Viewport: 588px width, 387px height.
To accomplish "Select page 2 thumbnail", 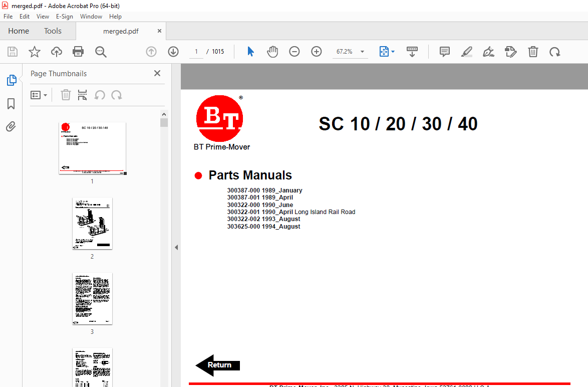I will [92, 224].
